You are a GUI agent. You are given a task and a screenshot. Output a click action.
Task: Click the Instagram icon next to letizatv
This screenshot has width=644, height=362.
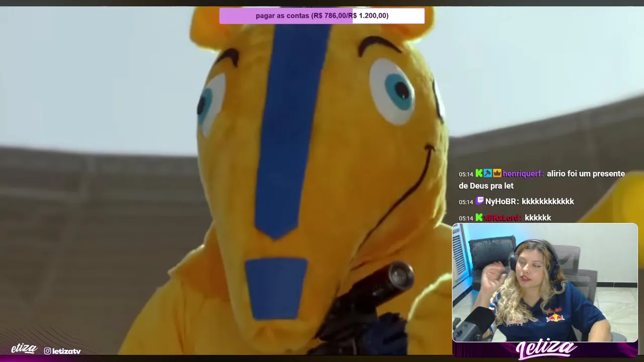point(47,351)
